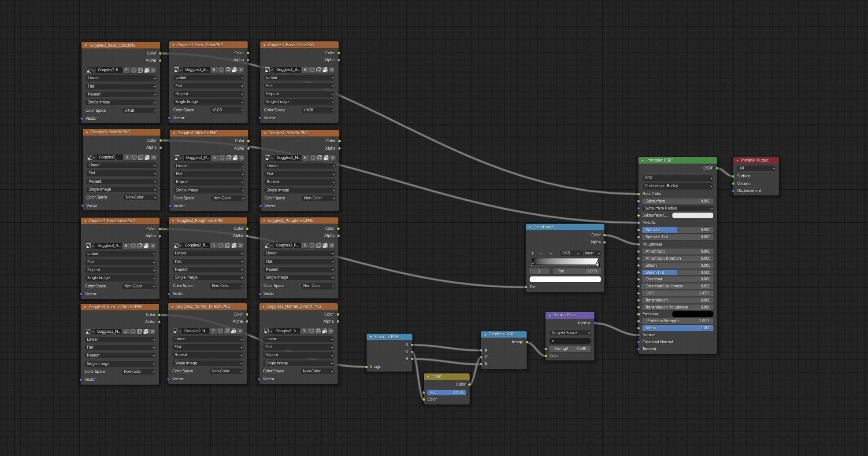Viewport: 868px width, 456px height.
Task: Create new image in Goggles3_Base_Color node
Action: point(141,70)
